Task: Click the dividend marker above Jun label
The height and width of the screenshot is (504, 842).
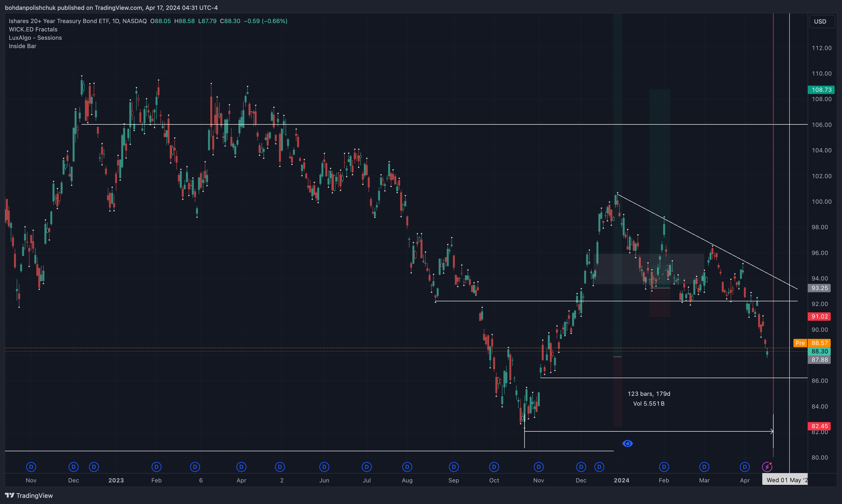Action: 324,467
